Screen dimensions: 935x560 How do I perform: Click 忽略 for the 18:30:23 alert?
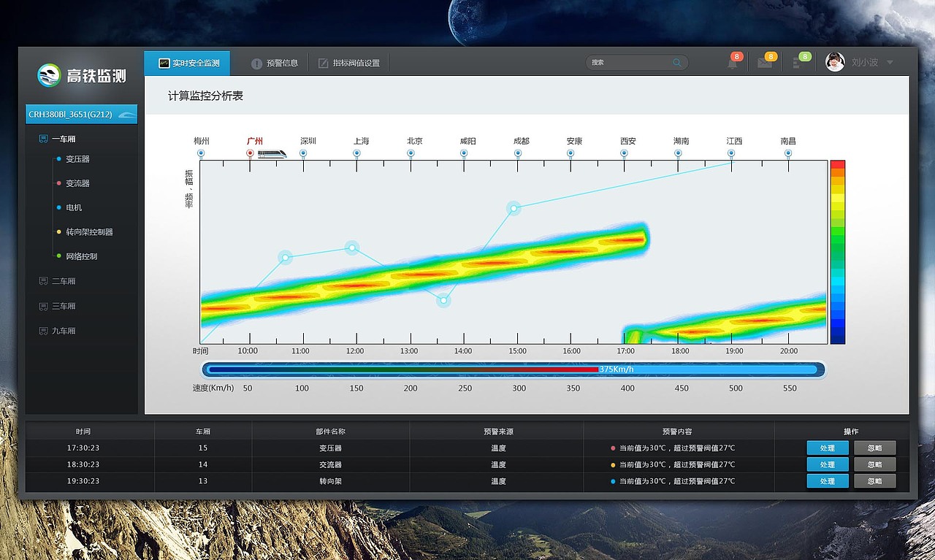(x=875, y=464)
